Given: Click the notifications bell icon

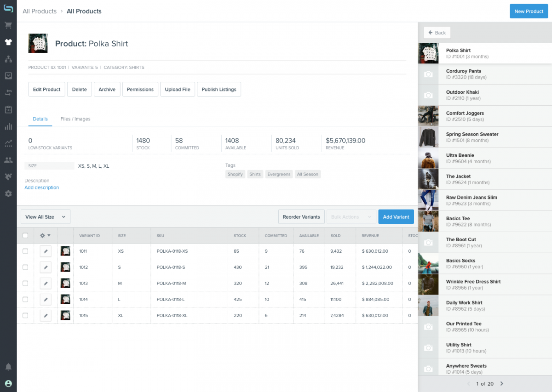Looking at the screenshot, I should pos(8,367).
